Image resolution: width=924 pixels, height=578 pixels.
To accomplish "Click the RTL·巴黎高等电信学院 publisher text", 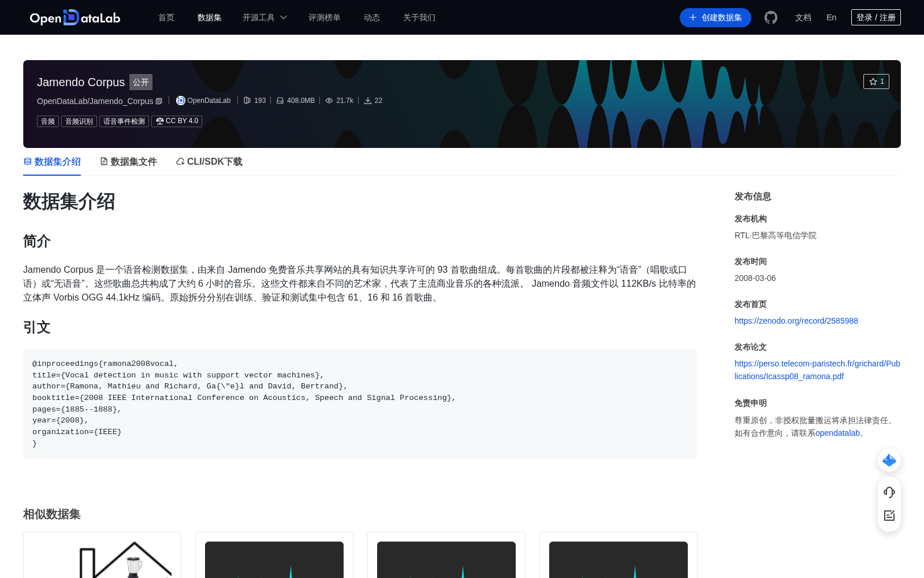I will pos(776,235).
